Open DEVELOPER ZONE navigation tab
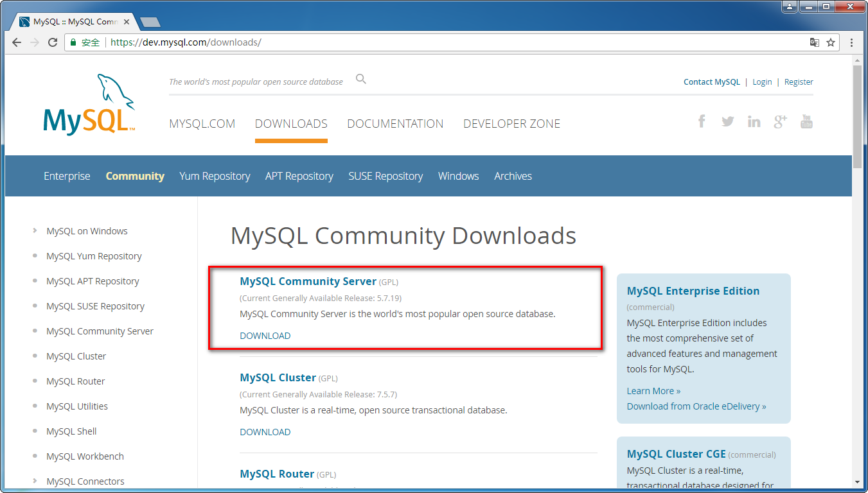Image resolution: width=868 pixels, height=493 pixels. tap(512, 124)
